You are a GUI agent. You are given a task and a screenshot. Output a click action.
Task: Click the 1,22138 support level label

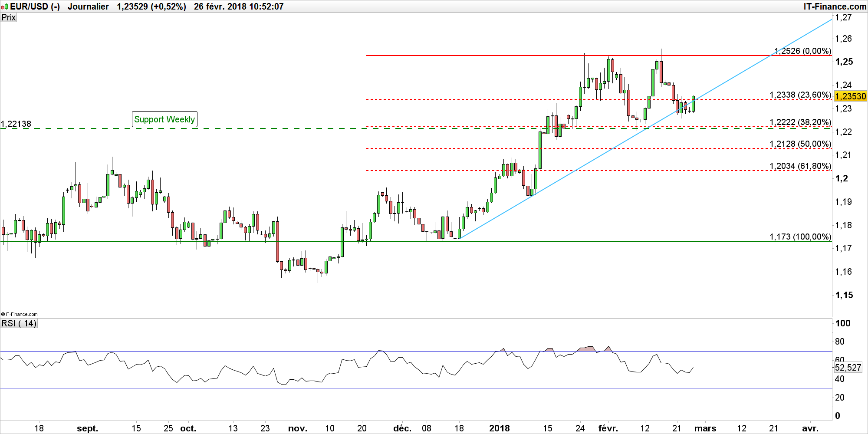pos(16,124)
